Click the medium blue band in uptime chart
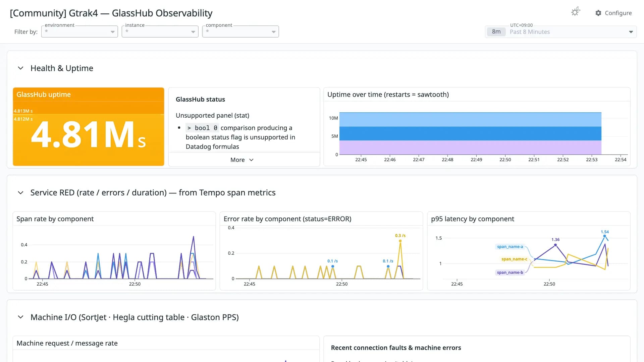This screenshot has width=644, height=362. click(470, 133)
